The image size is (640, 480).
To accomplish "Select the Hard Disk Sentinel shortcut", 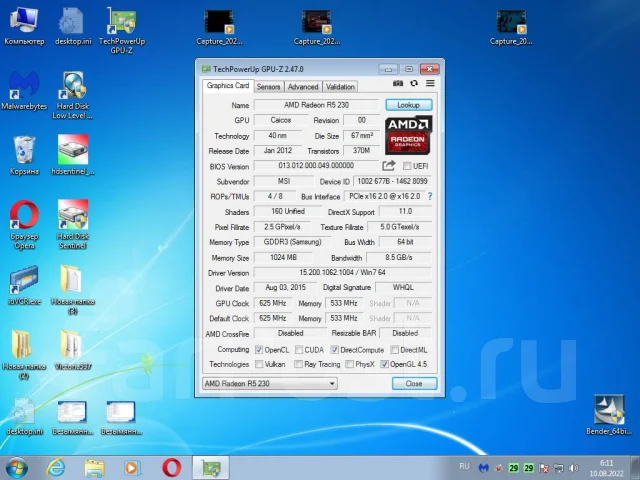I will (x=73, y=225).
